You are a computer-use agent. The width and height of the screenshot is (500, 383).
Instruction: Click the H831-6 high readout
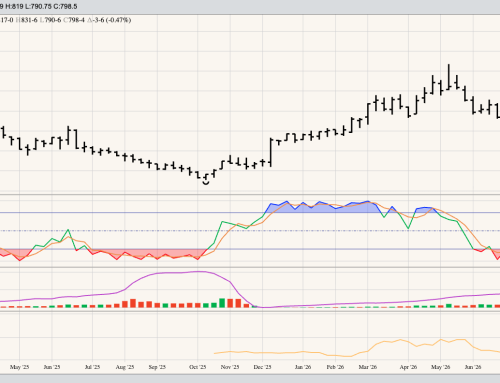pyautogui.click(x=27, y=20)
